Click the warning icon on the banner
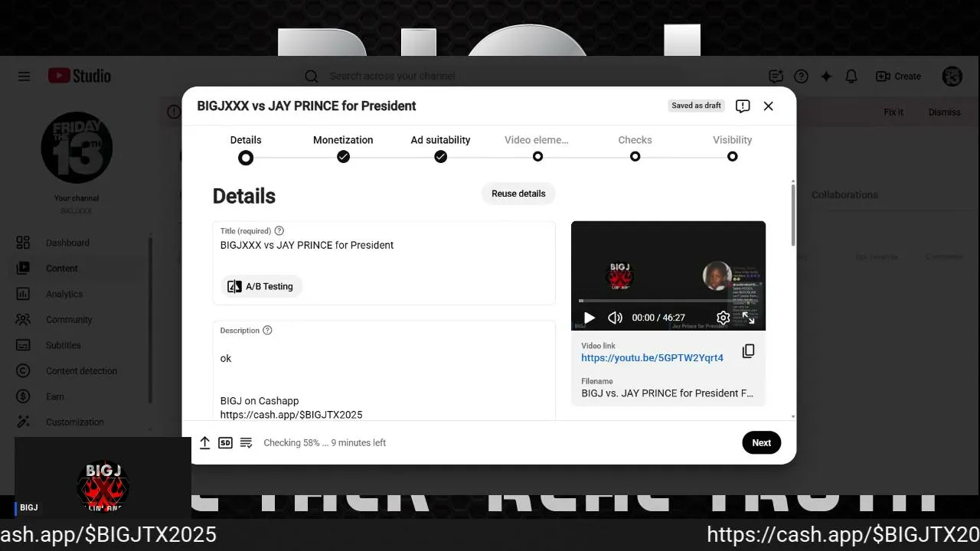Image resolution: width=980 pixels, height=551 pixels. [174, 112]
